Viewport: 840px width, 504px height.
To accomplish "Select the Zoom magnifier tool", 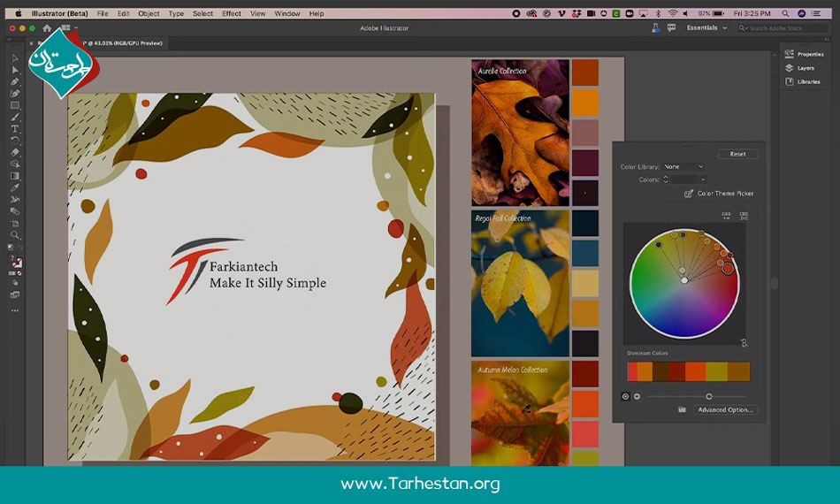I will [15, 234].
